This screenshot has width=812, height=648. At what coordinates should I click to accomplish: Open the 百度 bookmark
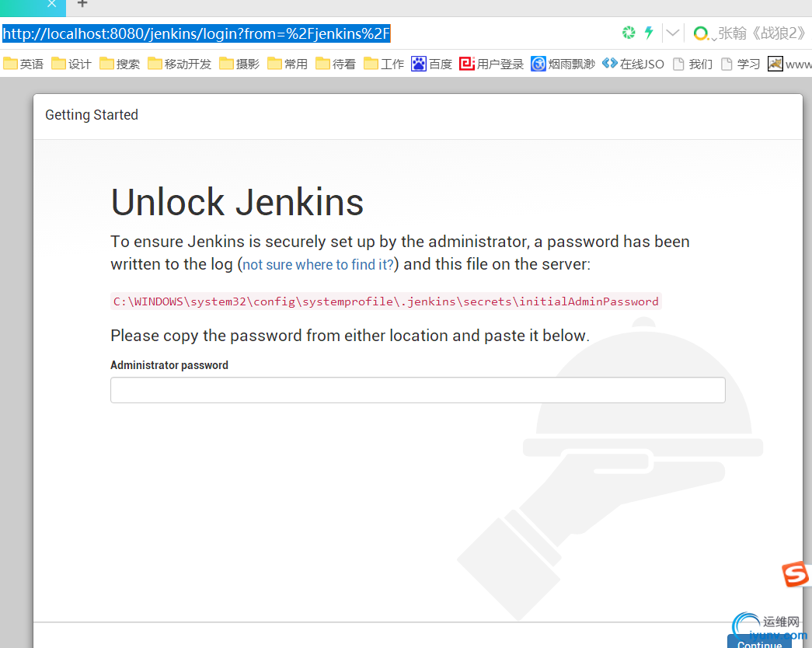[x=432, y=64]
